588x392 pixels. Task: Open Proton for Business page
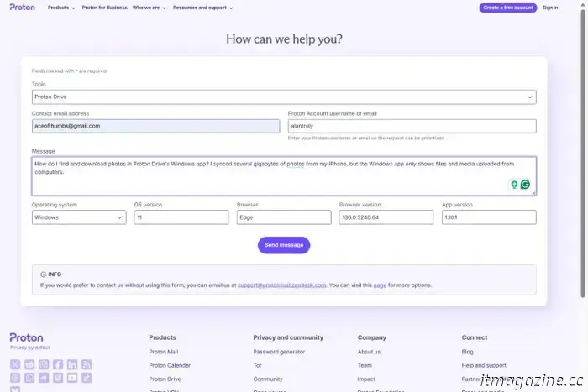105,8
